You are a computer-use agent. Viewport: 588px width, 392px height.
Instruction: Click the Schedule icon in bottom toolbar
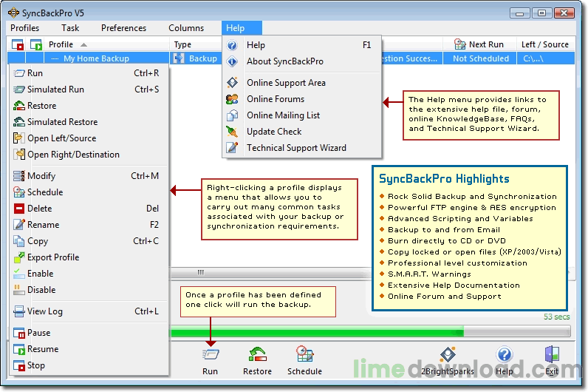click(x=304, y=354)
